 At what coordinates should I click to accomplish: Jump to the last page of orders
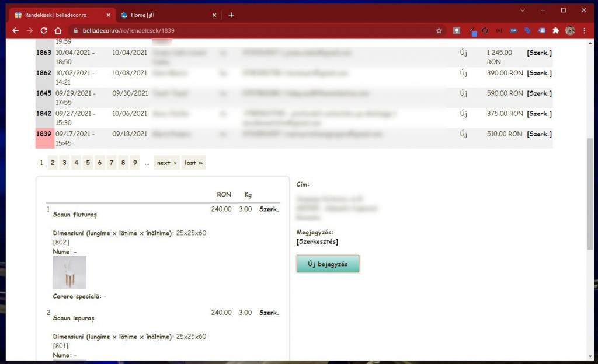pos(193,163)
